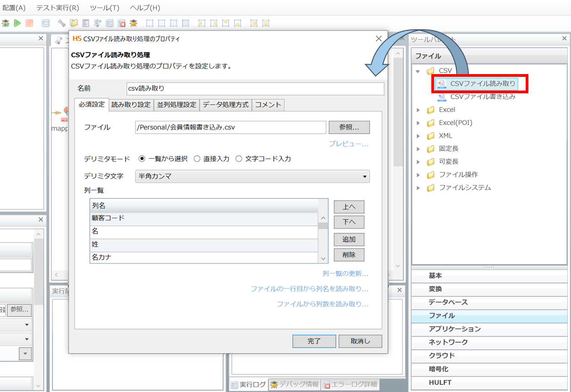The image size is (571, 392).
Task: Collapse the CSV folder in tool palette
Action: (x=418, y=71)
